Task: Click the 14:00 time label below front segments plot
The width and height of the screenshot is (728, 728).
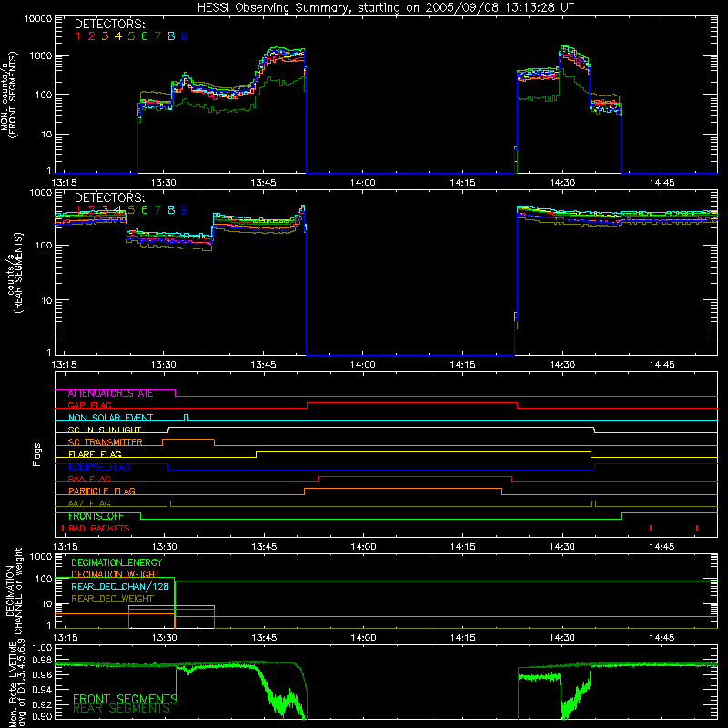Action: pyautogui.click(x=362, y=183)
